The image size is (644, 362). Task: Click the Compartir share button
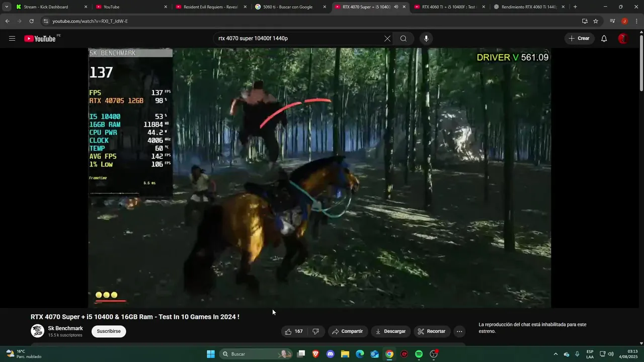pyautogui.click(x=348, y=331)
